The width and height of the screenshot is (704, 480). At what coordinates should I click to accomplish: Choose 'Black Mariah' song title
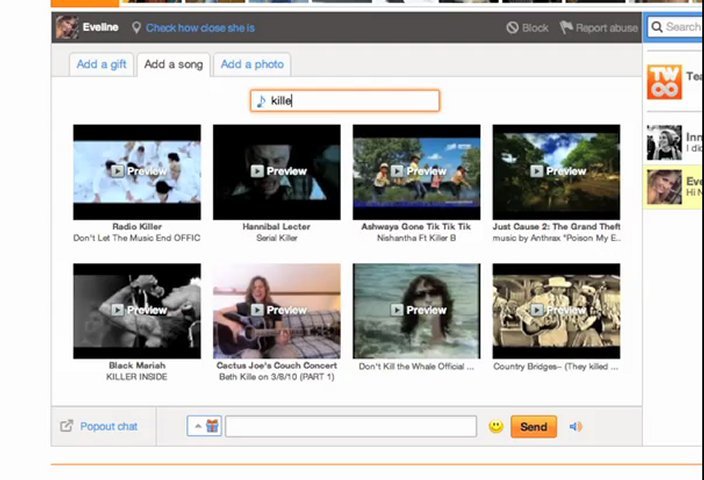[137, 366]
